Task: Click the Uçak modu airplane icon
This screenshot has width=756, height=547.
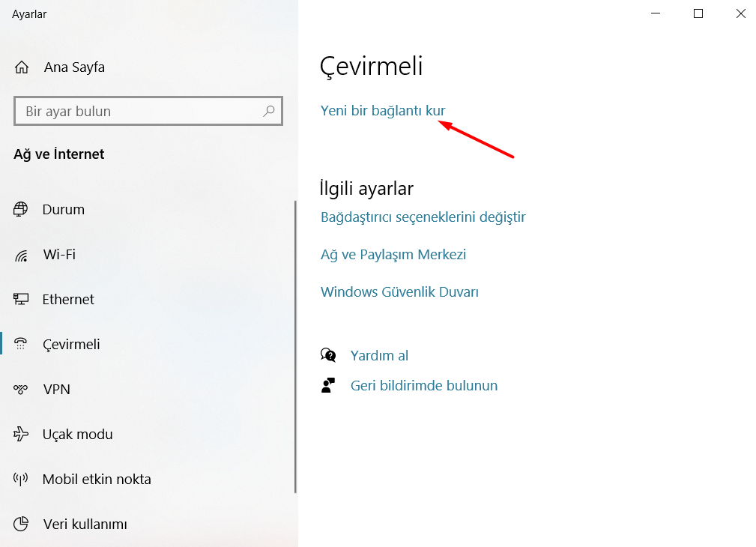Action: 21,434
